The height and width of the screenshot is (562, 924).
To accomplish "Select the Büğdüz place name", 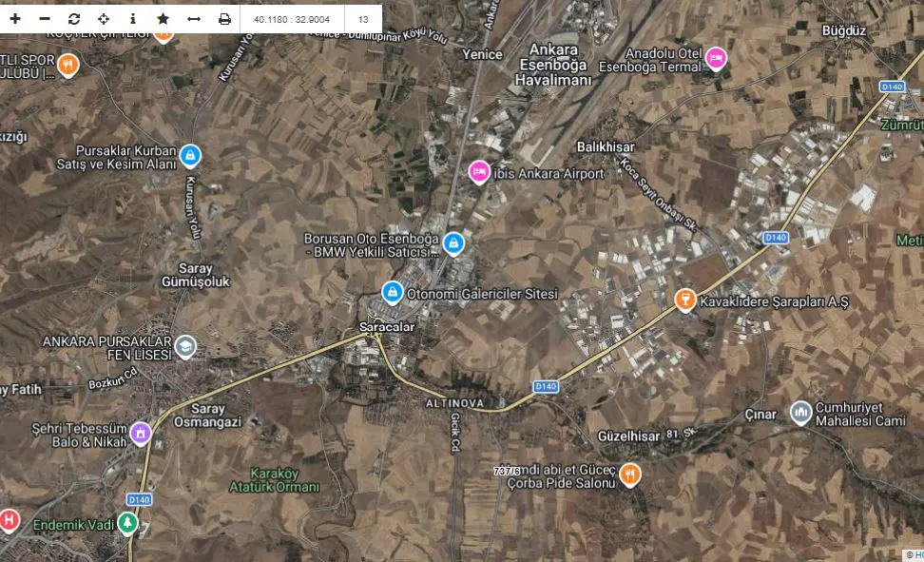I will tap(844, 30).
